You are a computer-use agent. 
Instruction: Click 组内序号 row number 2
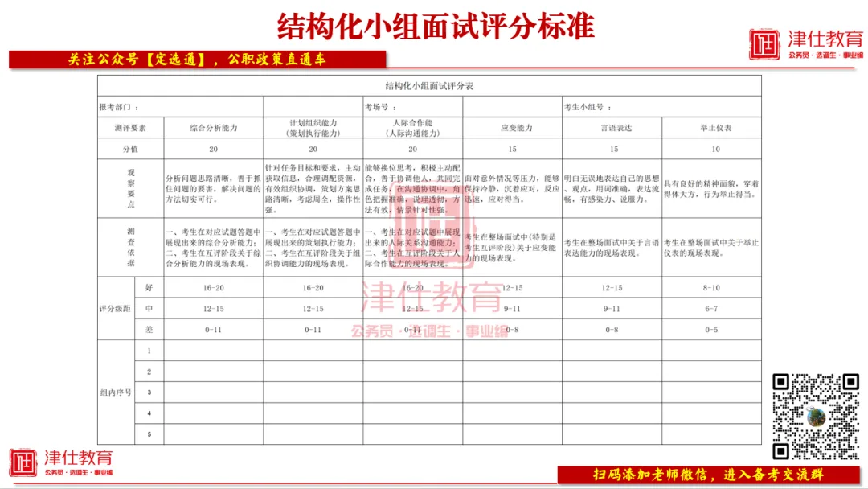(149, 372)
